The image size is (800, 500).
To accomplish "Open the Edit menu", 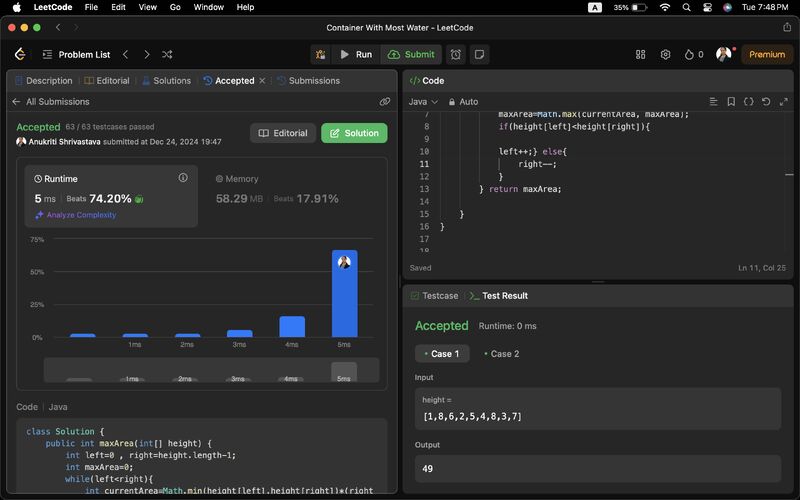I will (x=118, y=7).
